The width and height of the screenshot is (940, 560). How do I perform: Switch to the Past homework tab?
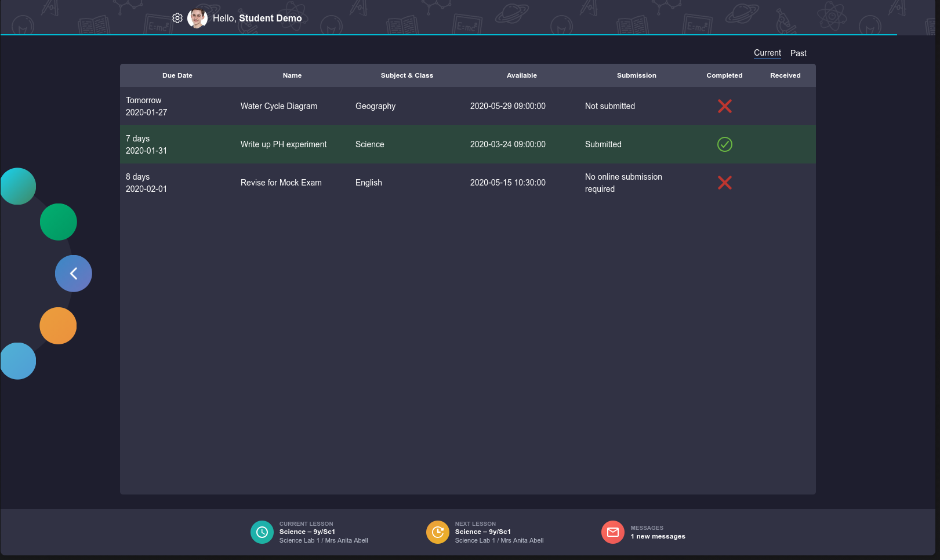pyautogui.click(x=799, y=53)
